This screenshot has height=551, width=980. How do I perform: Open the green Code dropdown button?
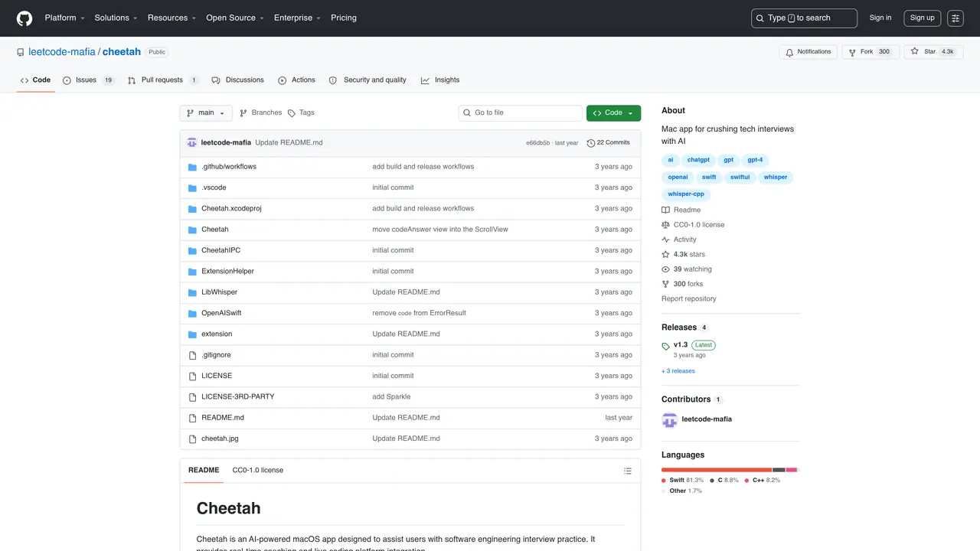613,112
